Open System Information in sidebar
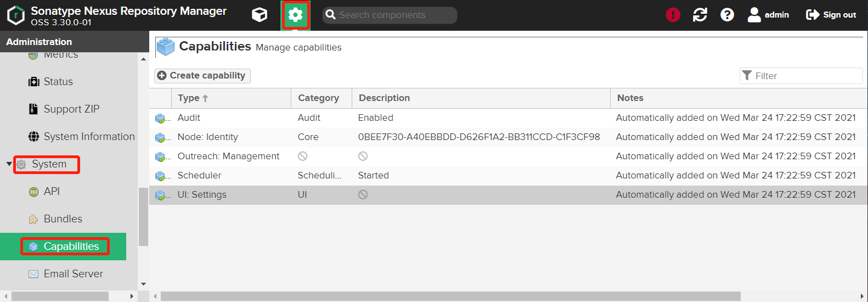The image size is (868, 302). (x=89, y=137)
